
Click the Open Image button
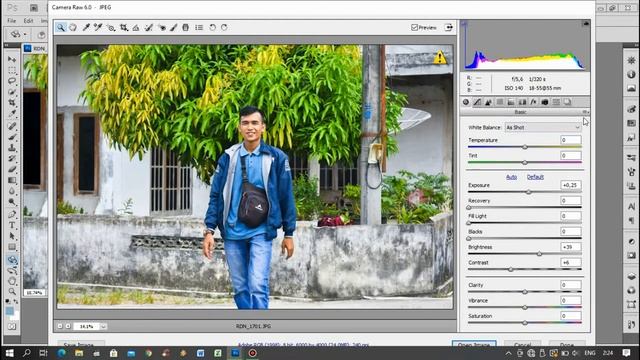(474, 344)
